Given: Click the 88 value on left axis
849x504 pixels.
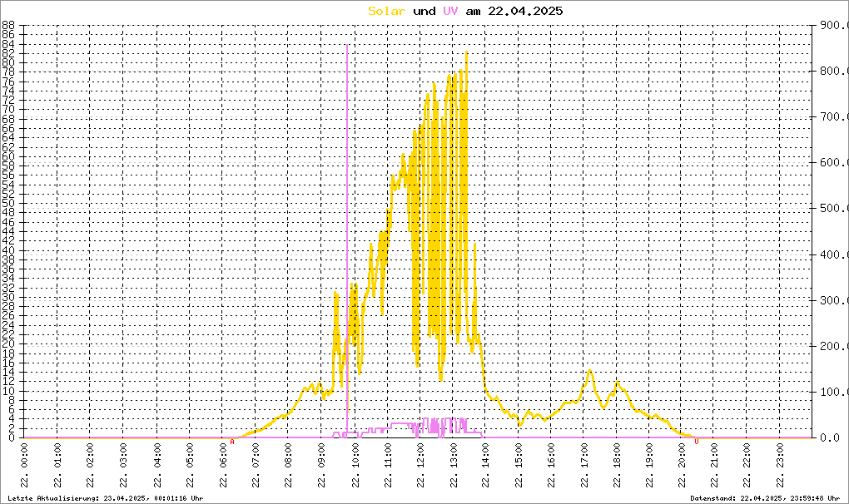Looking at the screenshot, I should tap(9, 26).
